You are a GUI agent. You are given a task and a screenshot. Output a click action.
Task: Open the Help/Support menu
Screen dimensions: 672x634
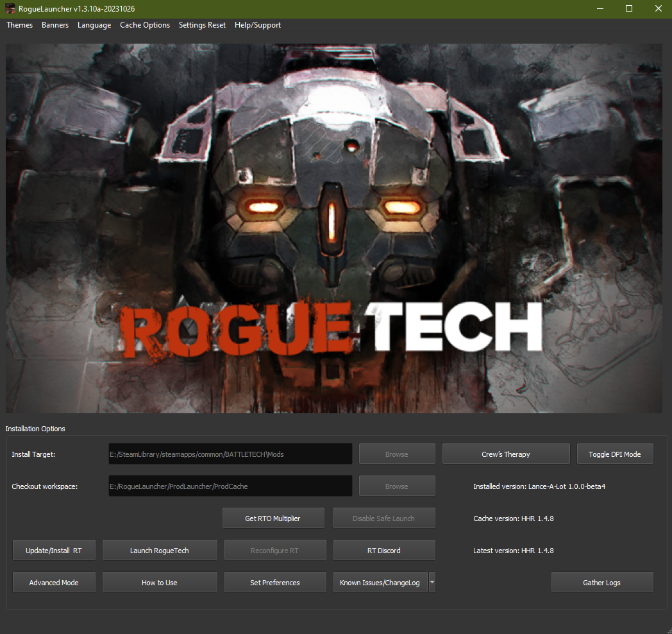(x=258, y=25)
